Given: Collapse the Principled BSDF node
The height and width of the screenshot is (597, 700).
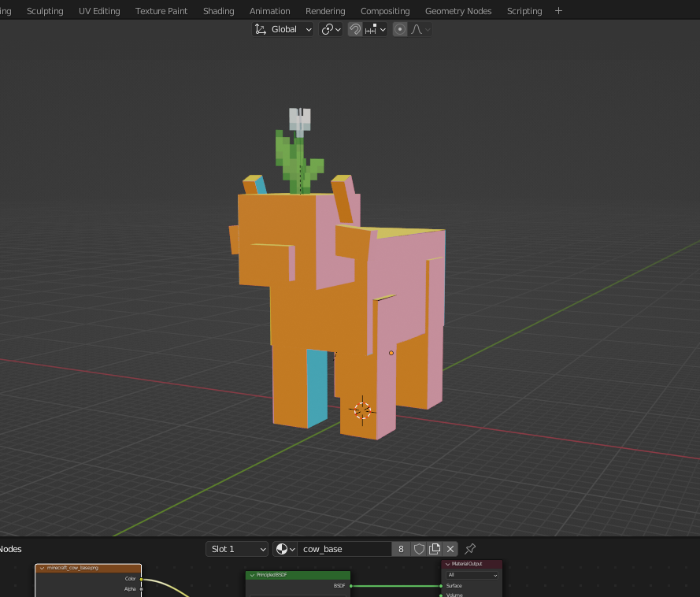Looking at the screenshot, I should click(x=252, y=575).
